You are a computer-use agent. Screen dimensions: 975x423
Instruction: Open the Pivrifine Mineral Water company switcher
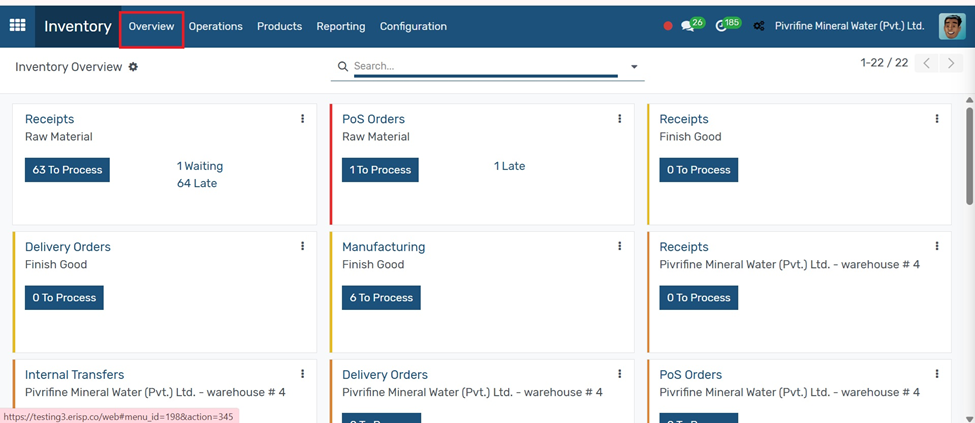coord(849,26)
